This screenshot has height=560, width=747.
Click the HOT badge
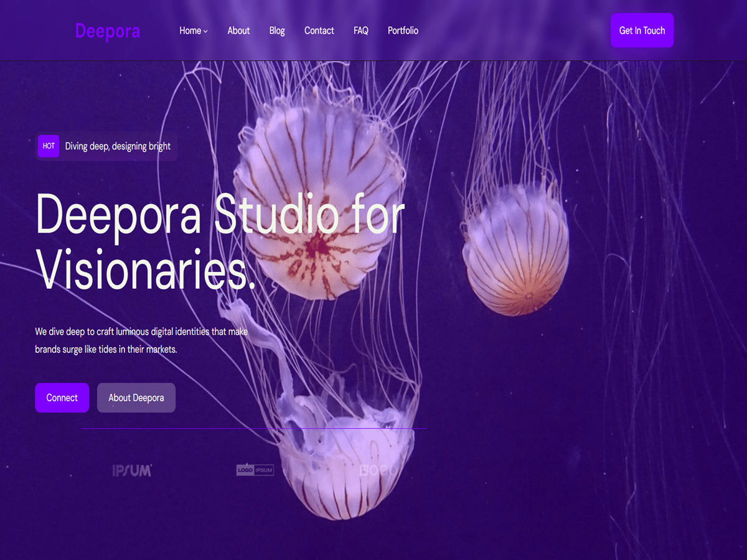click(x=48, y=146)
